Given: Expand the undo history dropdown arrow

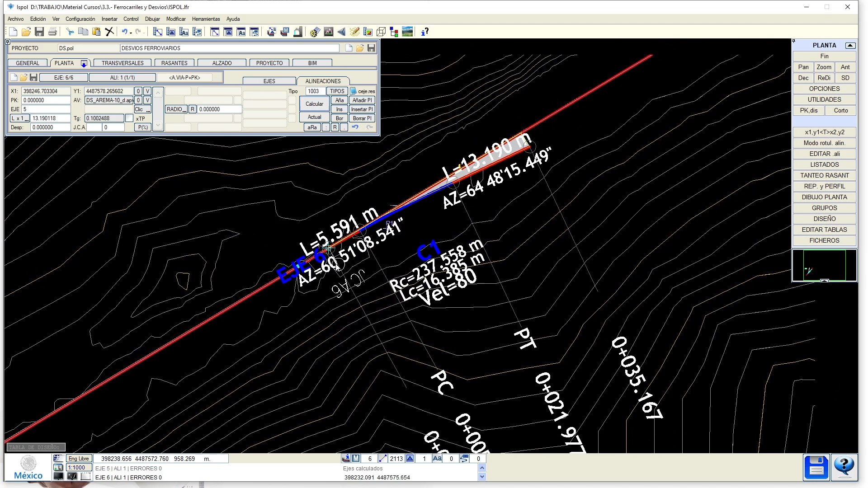Looking at the screenshot, I should point(131,33).
